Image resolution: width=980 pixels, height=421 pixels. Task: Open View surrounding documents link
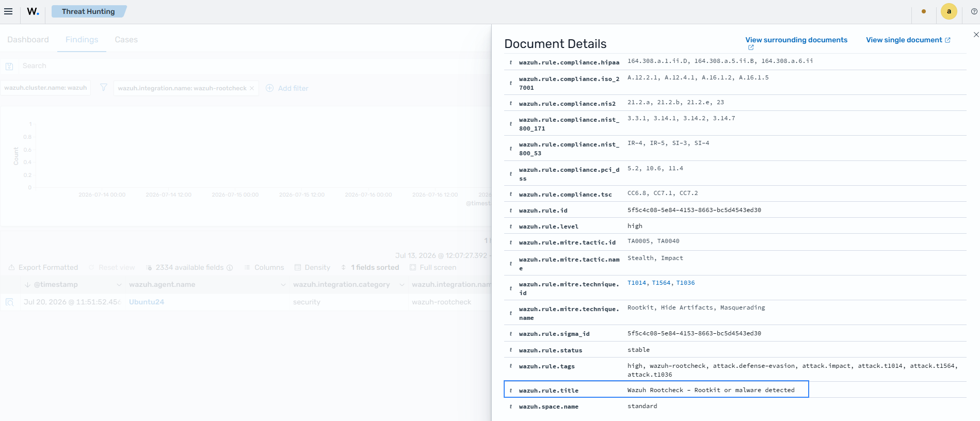tap(796, 40)
